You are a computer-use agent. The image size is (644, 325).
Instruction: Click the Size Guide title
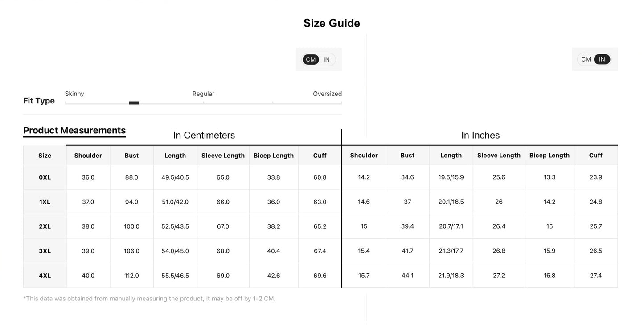(x=332, y=23)
